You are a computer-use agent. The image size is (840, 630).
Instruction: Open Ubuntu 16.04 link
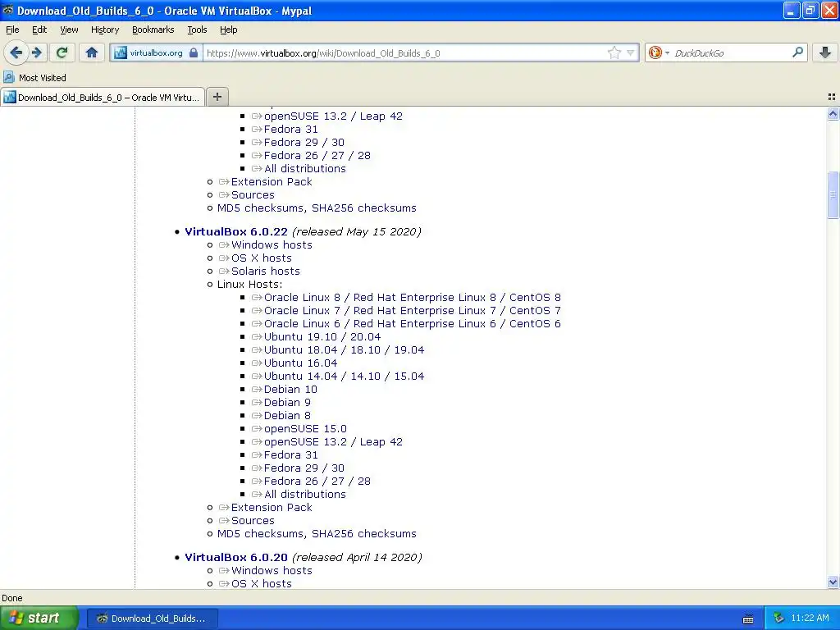click(x=300, y=363)
